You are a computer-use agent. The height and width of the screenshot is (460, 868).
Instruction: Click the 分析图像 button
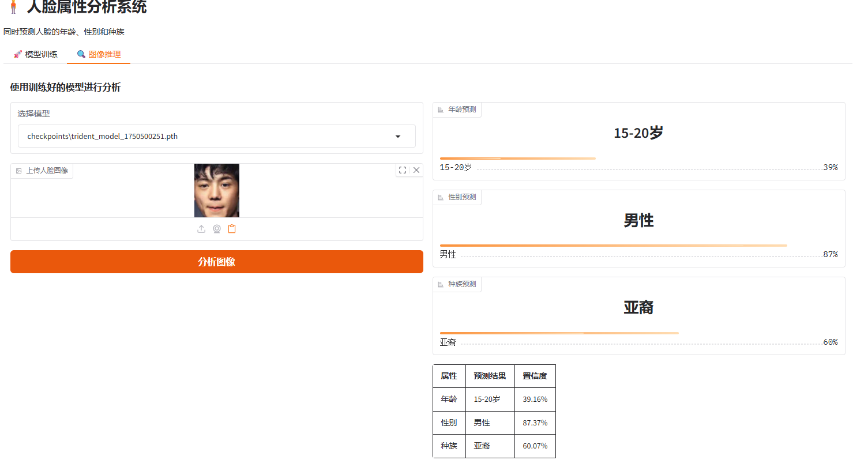click(216, 261)
